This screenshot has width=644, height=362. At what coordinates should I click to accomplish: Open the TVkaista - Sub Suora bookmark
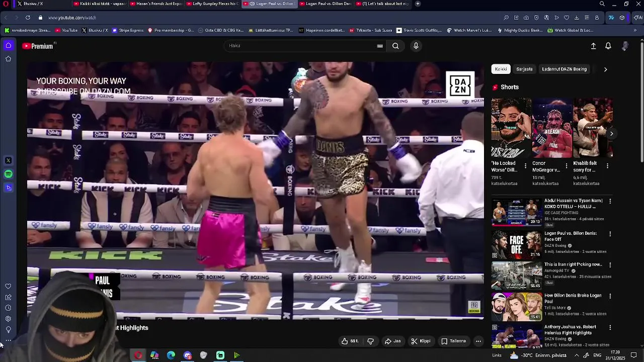point(370,31)
